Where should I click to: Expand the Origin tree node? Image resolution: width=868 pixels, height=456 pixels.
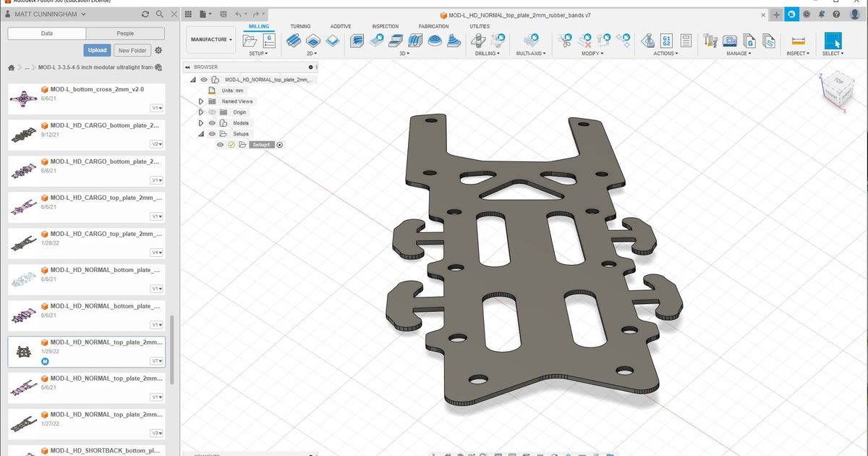[x=202, y=111]
